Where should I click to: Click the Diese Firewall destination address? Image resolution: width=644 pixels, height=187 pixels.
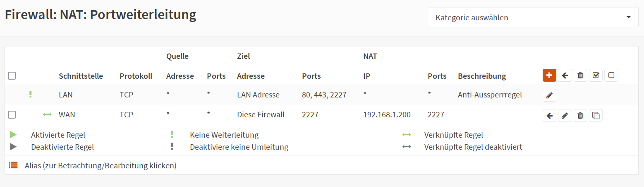point(261,115)
